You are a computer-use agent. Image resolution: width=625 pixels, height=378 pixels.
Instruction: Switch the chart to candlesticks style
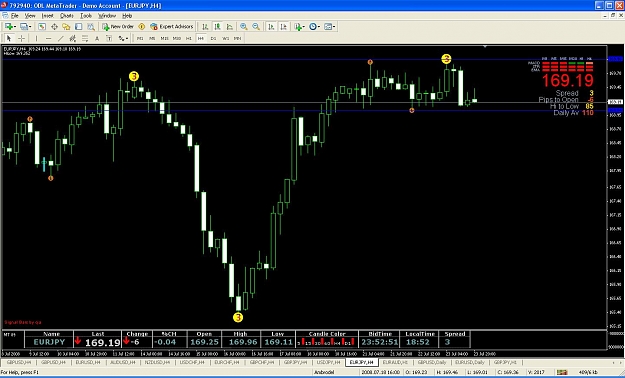[217, 26]
